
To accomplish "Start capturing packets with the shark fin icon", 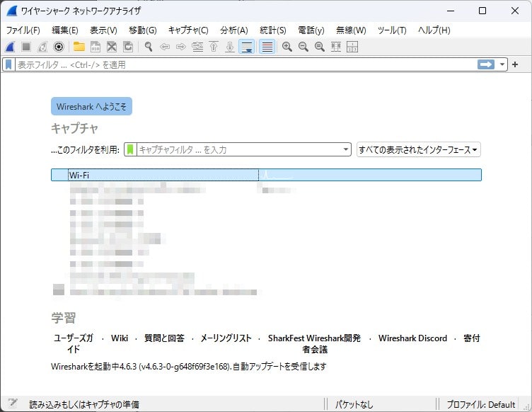I will 10,47.
